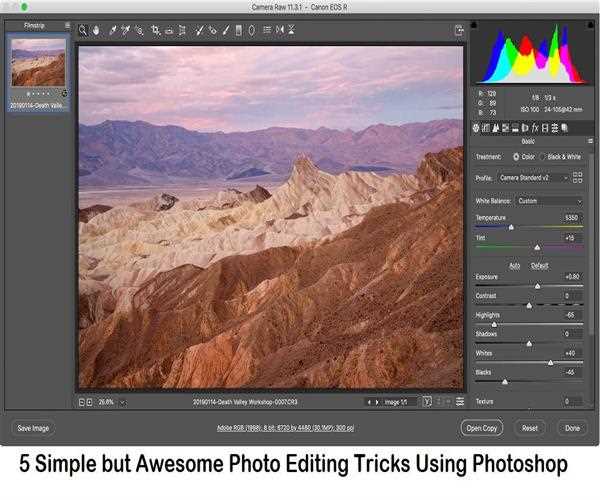The image size is (600, 500).
Task: Click the zoom out minus button
Action: click(82, 402)
